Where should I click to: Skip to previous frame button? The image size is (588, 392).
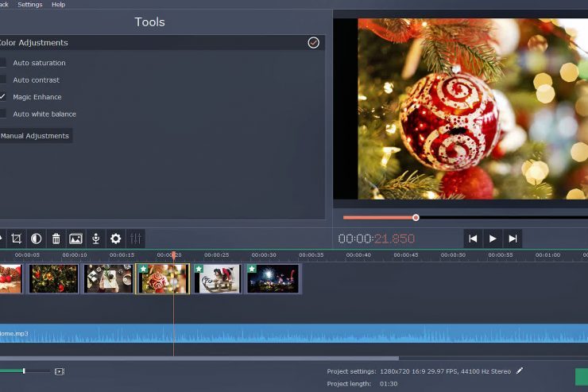(473, 239)
